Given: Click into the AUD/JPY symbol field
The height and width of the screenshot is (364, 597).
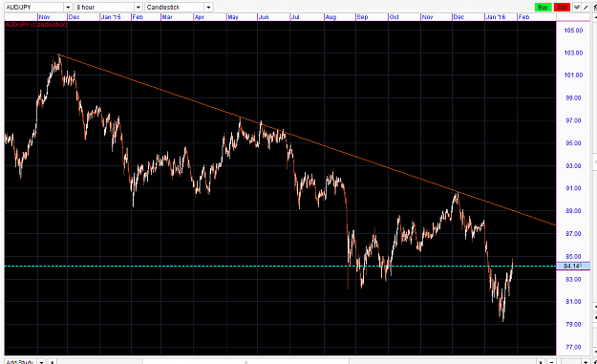Looking at the screenshot, I should tap(33, 8).
